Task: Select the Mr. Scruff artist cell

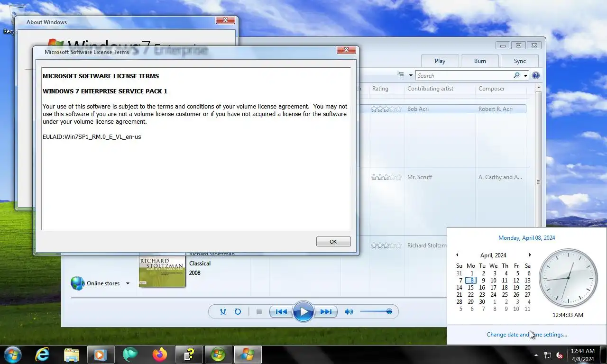Action: pos(419,177)
